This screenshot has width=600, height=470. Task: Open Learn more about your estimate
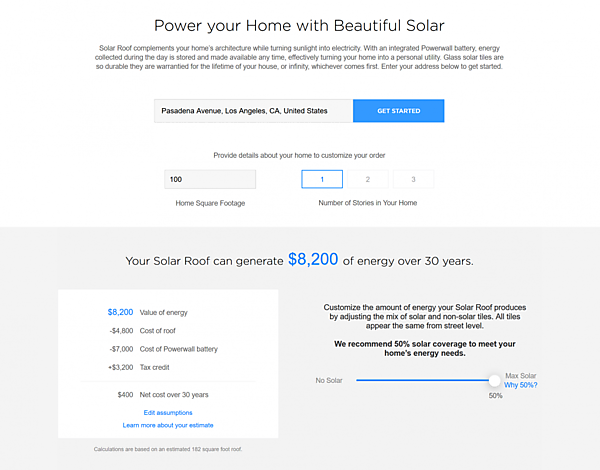coord(168,425)
